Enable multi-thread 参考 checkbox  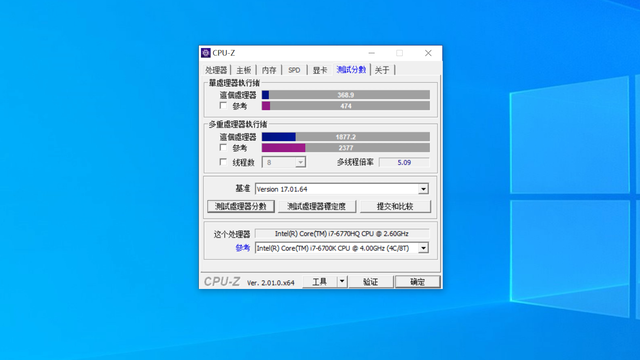click(223, 147)
